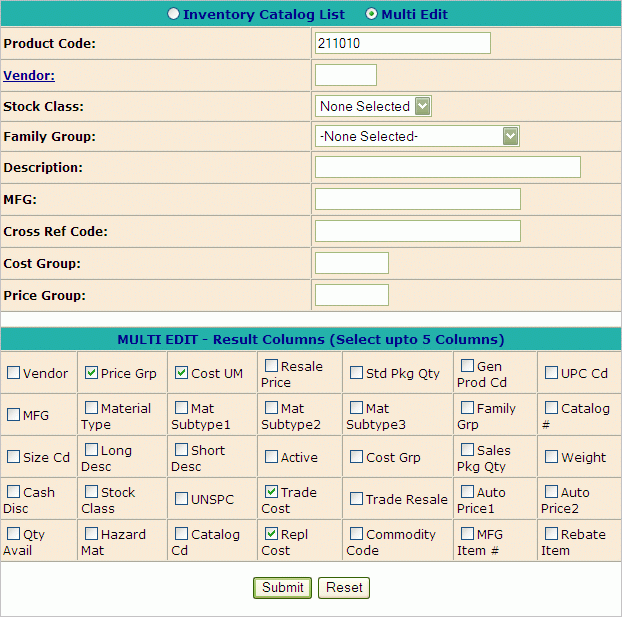622x617 pixels.
Task: Open the Vendor lookup link
Action: 29,75
